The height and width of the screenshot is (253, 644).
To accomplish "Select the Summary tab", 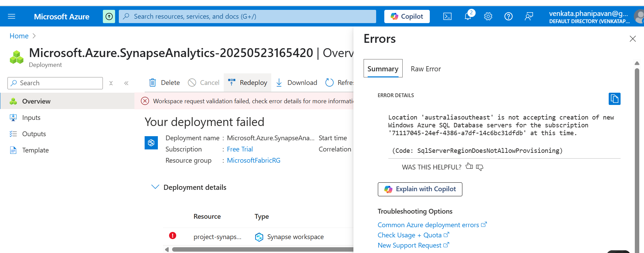I will 383,69.
